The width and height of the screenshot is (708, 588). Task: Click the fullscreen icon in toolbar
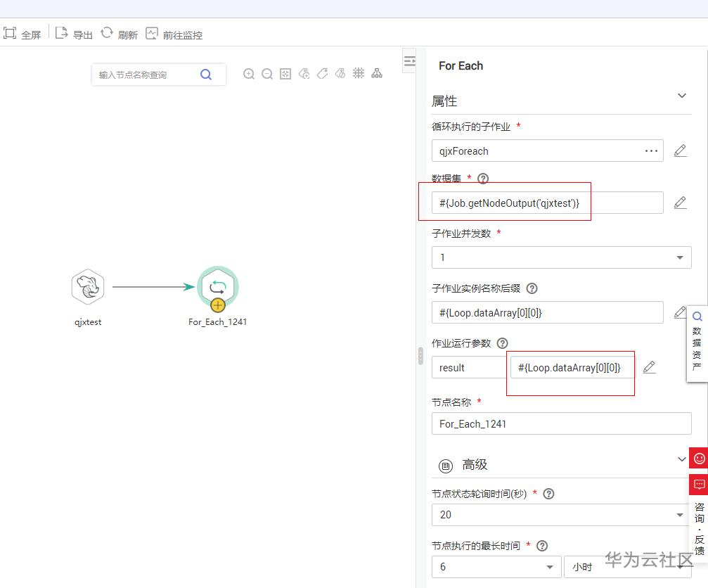9,33
